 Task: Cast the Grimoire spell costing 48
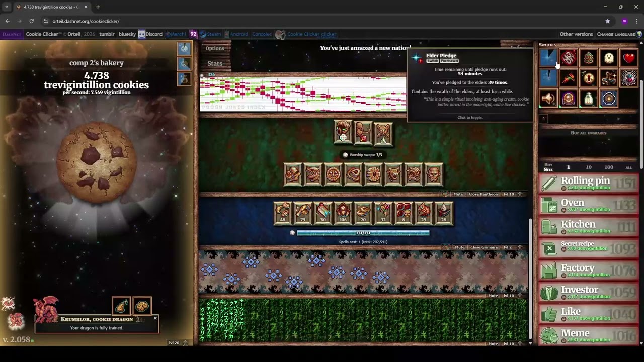[282, 213]
